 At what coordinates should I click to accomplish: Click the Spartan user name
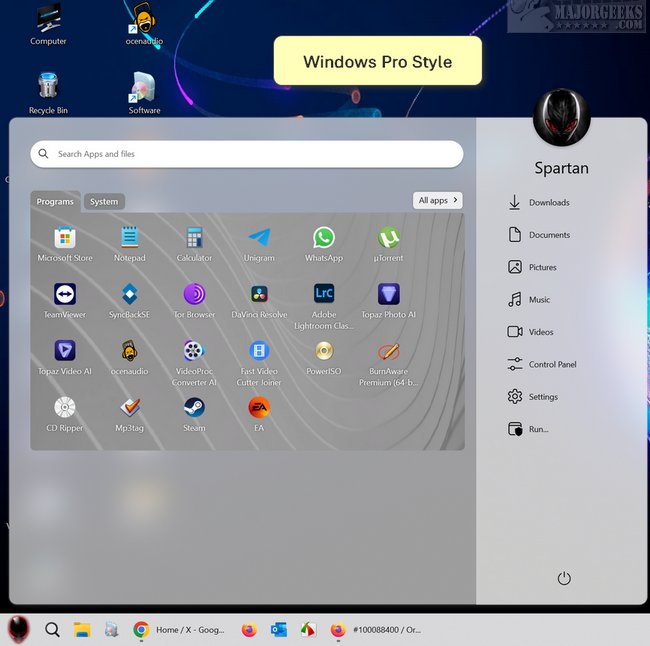pos(561,168)
